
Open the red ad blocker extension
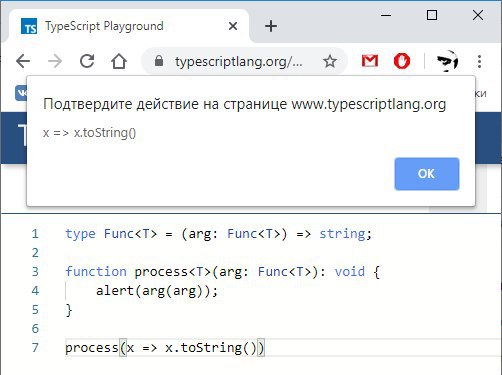point(402,61)
